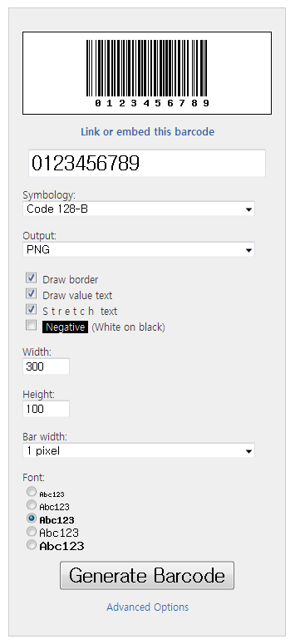Select the third bold Abc123 font radio

32,518
